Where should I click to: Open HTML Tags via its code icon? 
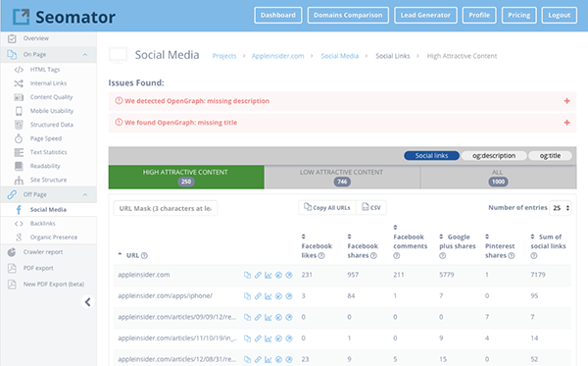tap(19, 70)
